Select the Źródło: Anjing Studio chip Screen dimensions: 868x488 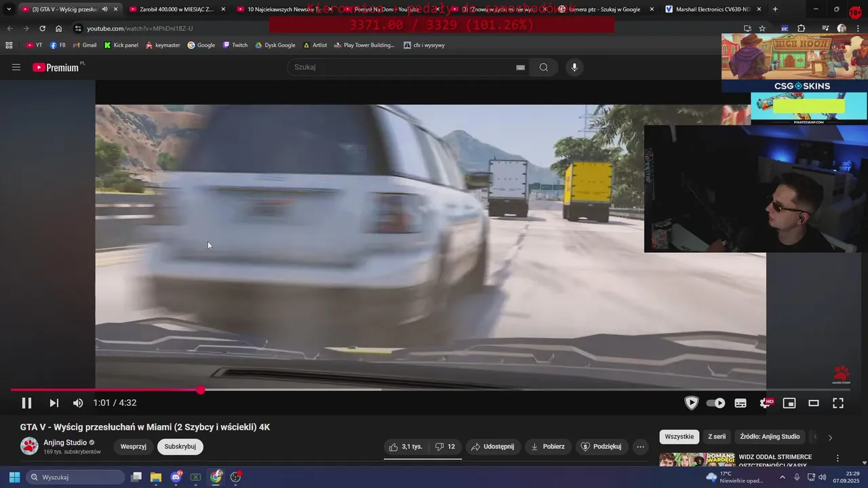point(770,436)
